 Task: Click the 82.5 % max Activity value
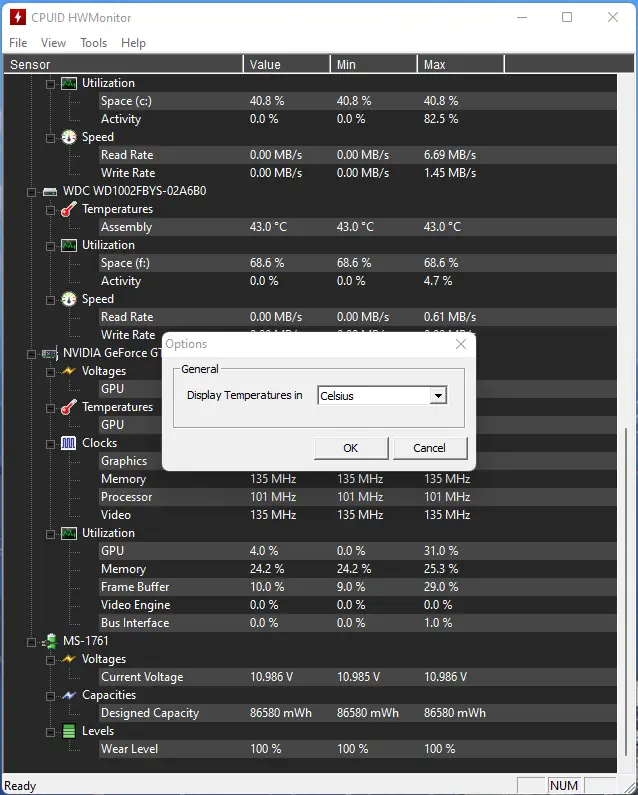tap(441, 119)
